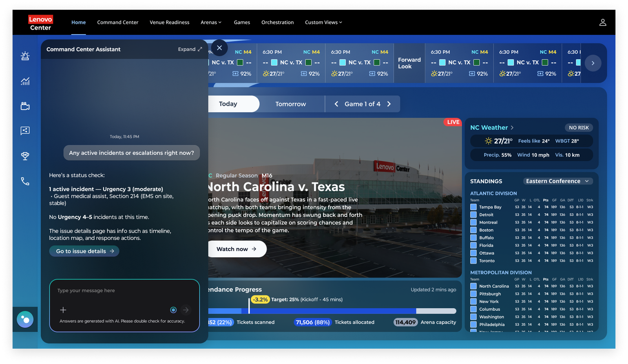
Task: Click the Go to issue details button
Action: click(x=84, y=251)
